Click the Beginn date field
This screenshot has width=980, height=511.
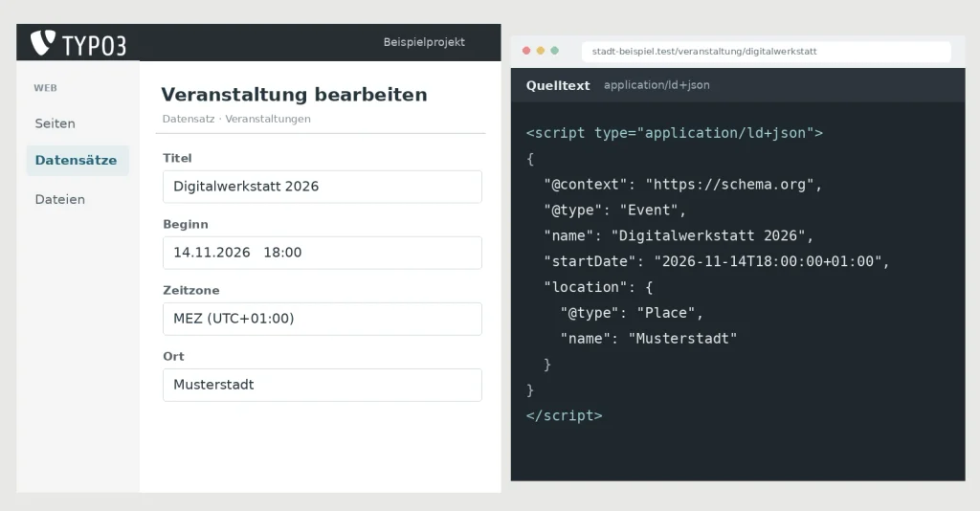[x=323, y=253]
